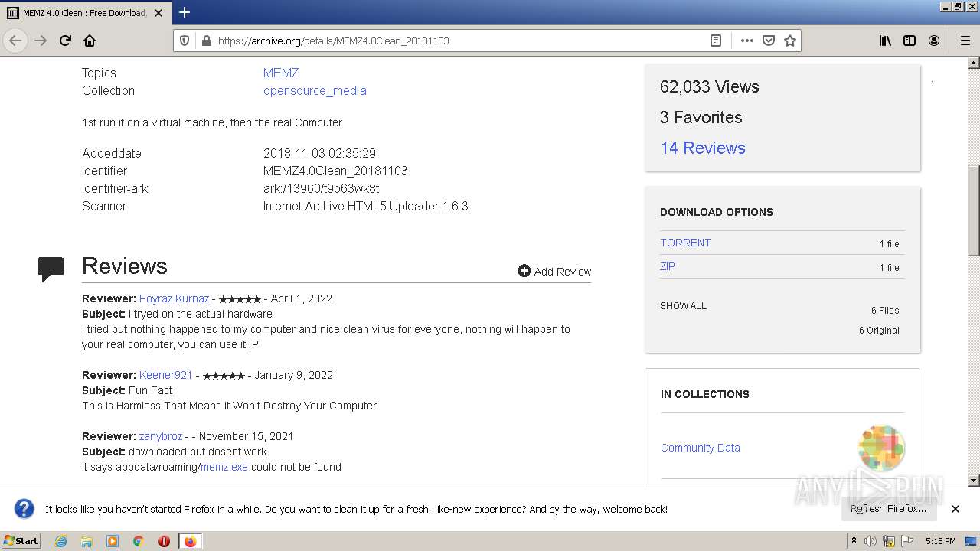Click the 3 Favorites text

click(701, 117)
